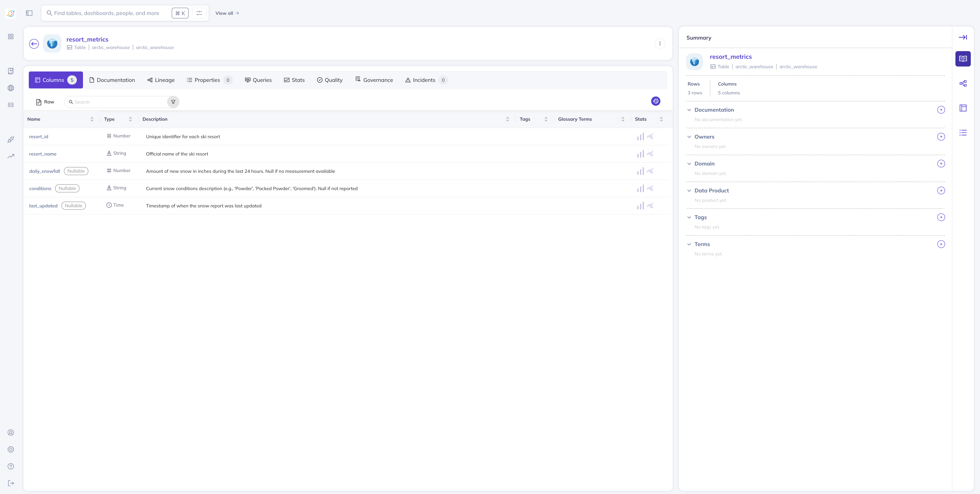Select the lineage graph icon in right rail
Screen dimensions: 980x494
pos(963,83)
